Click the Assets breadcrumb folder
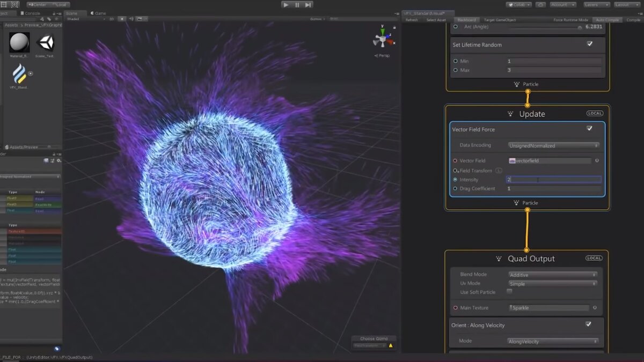Viewport: 644px width, 362px height. [x=11, y=25]
